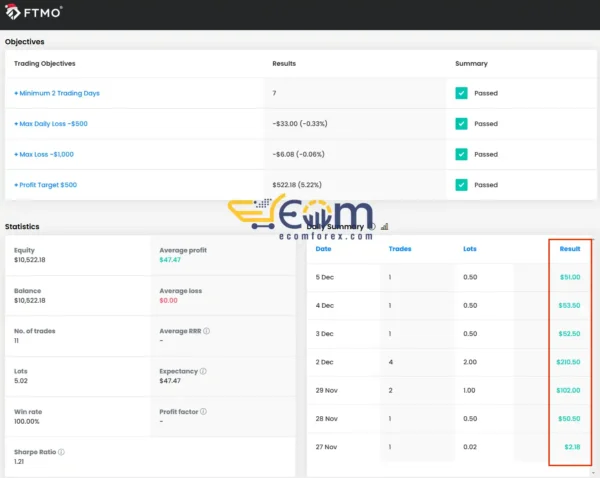This screenshot has height=478, width=600.
Task: Click Passed checkbox for Minimum Trading Days
Action: (x=461, y=93)
